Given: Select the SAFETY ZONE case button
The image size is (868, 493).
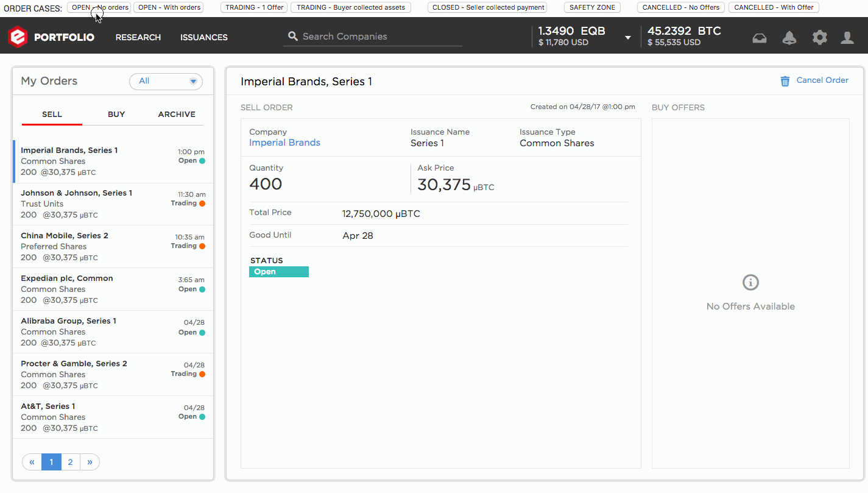Looking at the screenshot, I should click(x=592, y=7).
